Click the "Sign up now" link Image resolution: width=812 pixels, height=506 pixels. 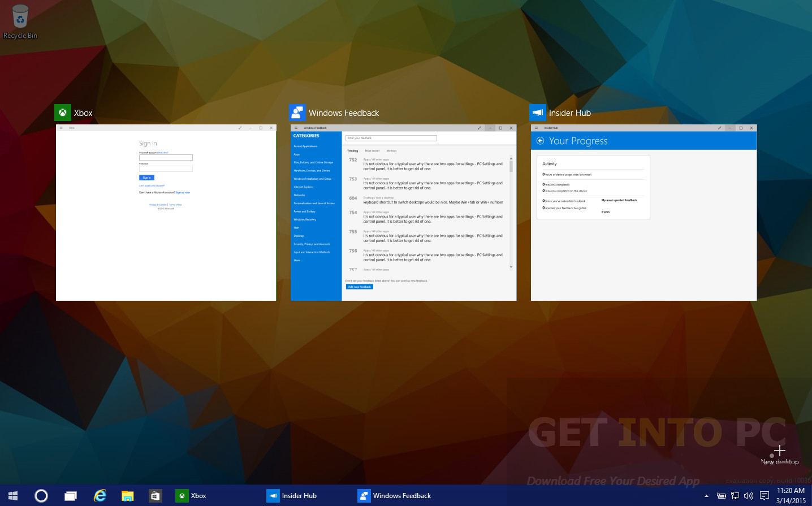point(183,193)
